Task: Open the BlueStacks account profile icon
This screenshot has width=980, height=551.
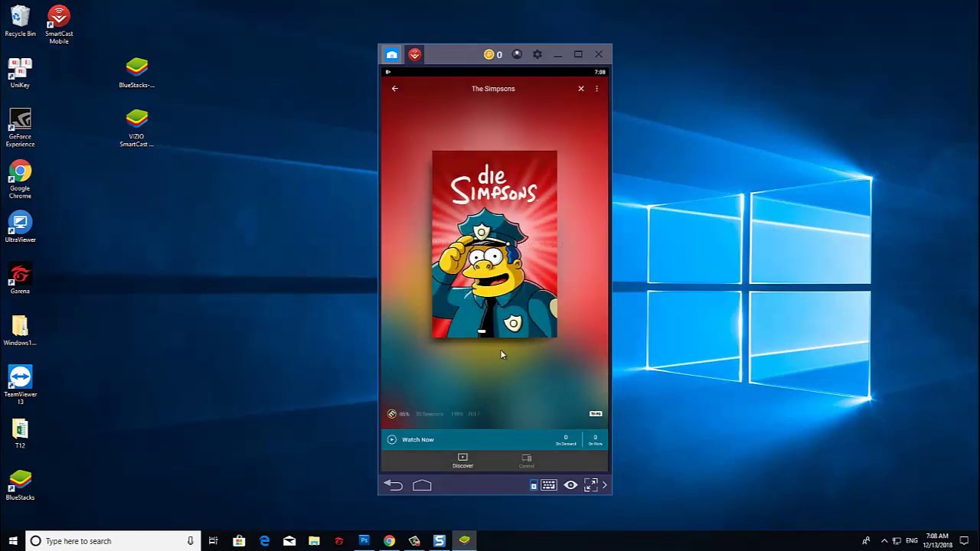Action: tap(517, 54)
